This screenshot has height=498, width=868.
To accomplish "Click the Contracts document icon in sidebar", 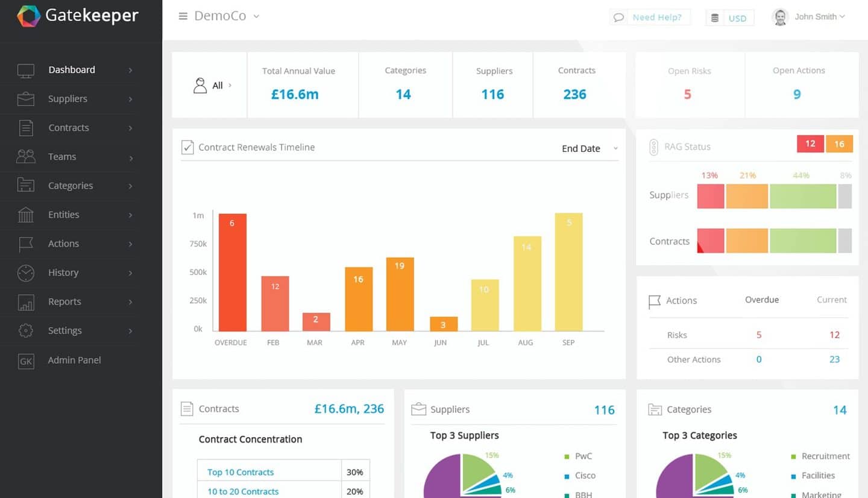I will pyautogui.click(x=26, y=128).
